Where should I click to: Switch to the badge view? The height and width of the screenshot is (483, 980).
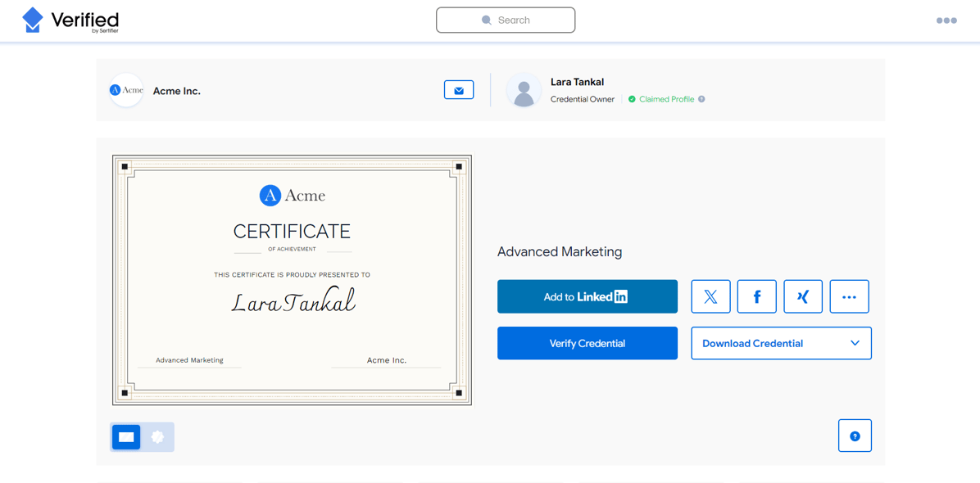point(157,436)
